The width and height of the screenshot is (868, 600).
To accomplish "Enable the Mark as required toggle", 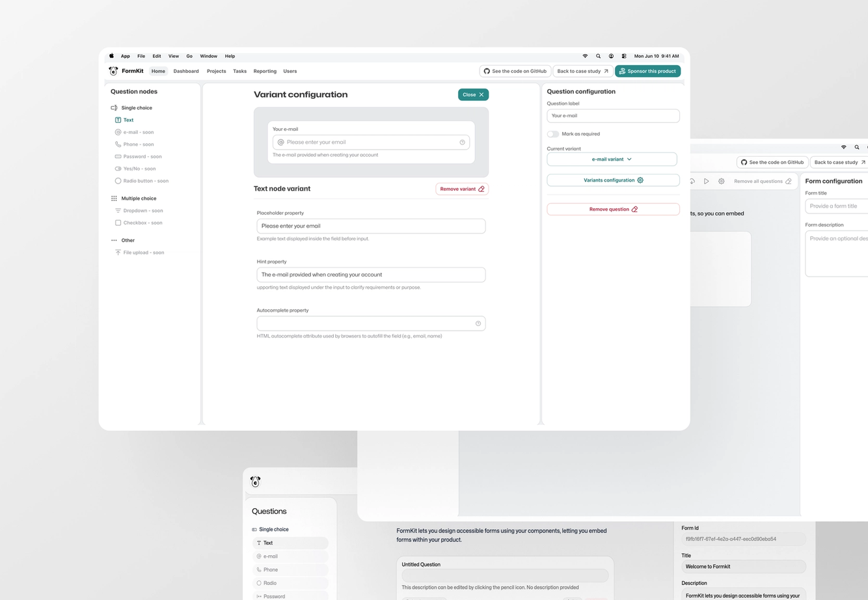I will point(552,133).
